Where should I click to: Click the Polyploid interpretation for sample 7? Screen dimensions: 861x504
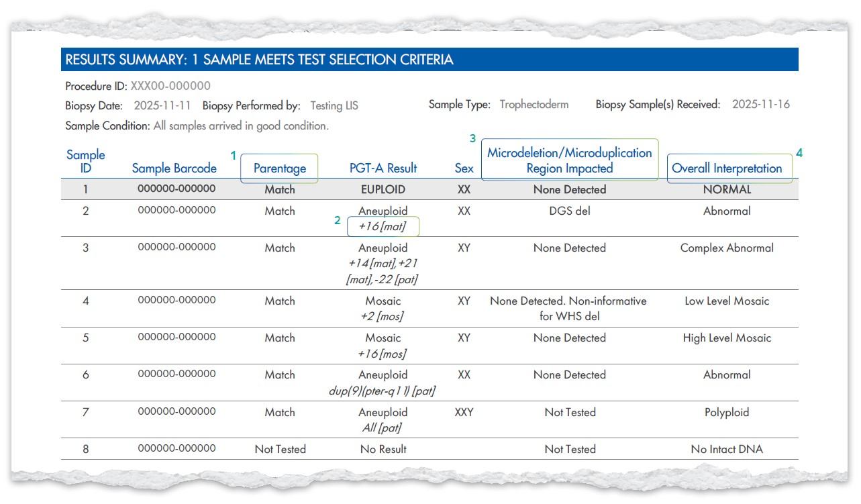[x=727, y=412]
